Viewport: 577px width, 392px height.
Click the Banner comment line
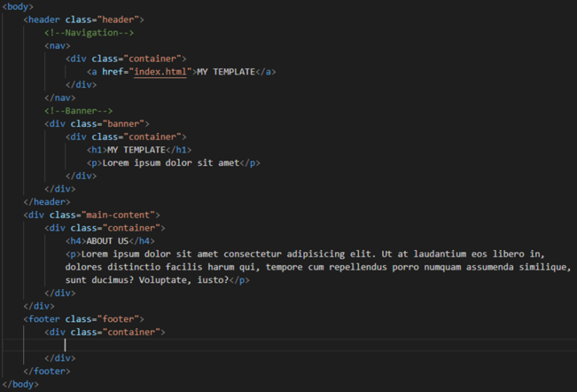(x=78, y=111)
